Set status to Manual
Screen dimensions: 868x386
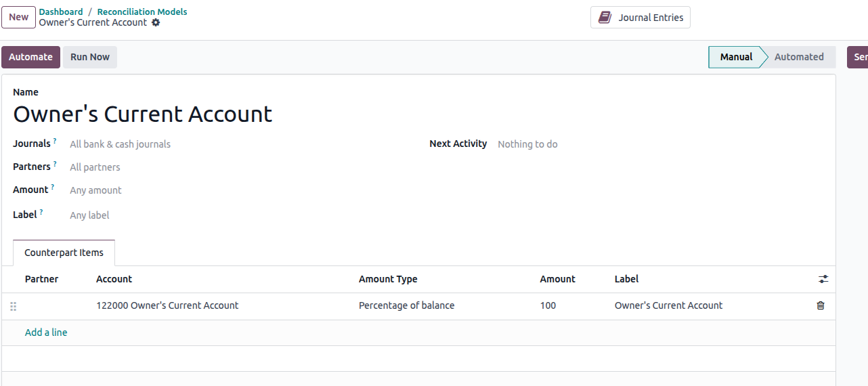736,57
